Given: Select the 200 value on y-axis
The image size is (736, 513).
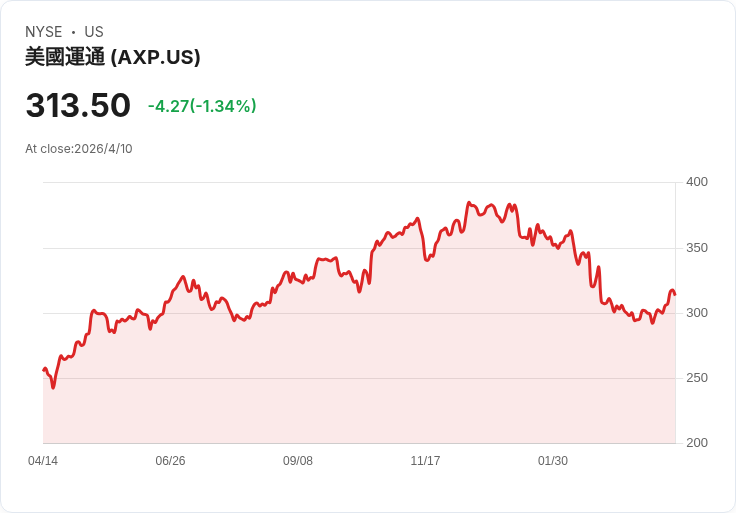Looking at the screenshot, I should pyautogui.click(x=696, y=443).
